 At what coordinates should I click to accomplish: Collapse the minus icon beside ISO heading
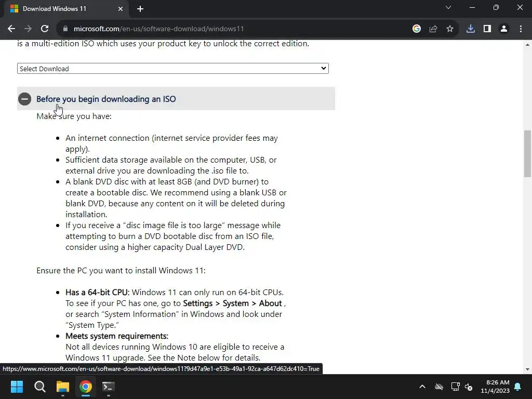[24, 99]
